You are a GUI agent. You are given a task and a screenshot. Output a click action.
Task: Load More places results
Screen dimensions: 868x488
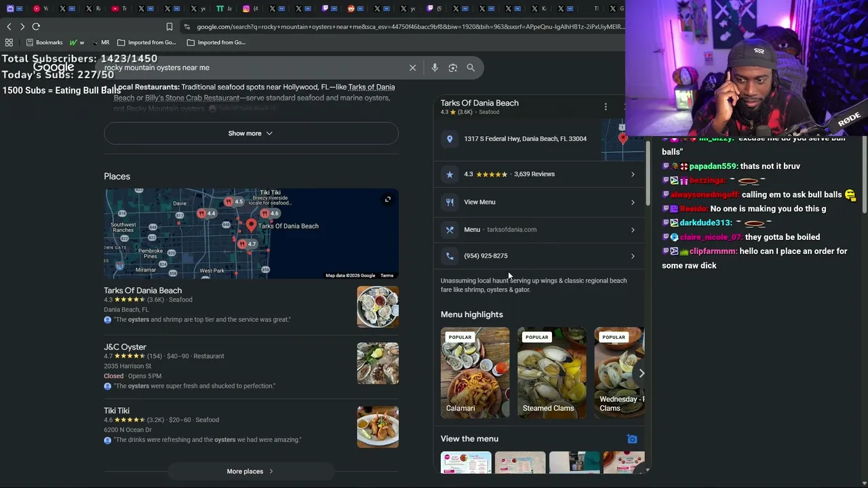251,472
